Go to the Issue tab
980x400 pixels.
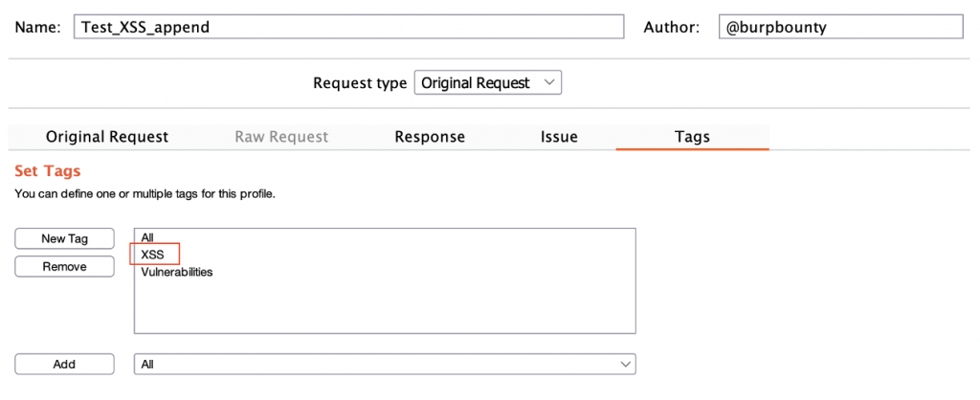coord(559,137)
